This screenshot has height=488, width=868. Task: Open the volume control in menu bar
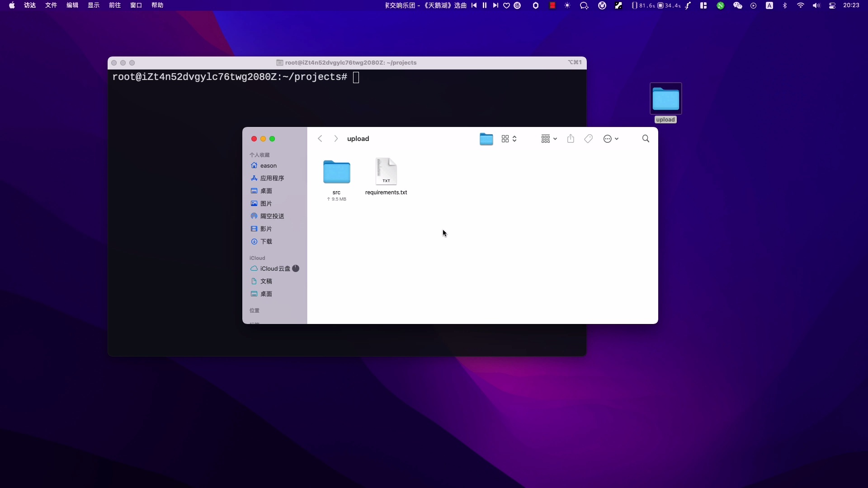coord(816,5)
